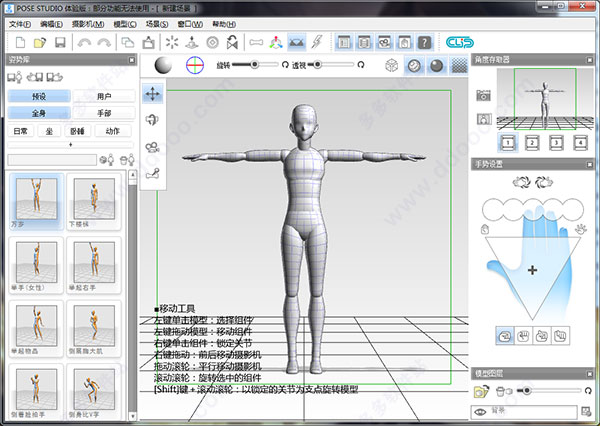Collapse the 模型图层 panel header box
The image size is (600, 426).
pos(589,374)
